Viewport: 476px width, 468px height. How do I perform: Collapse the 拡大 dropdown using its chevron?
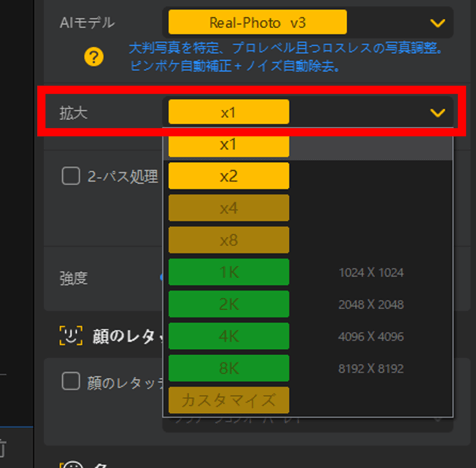pos(438,113)
